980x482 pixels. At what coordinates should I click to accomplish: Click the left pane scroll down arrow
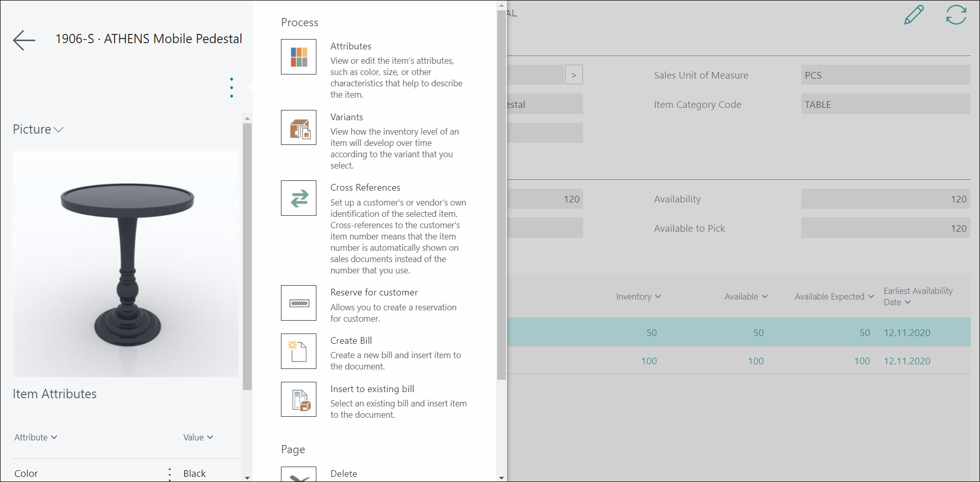[x=247, y=478]
